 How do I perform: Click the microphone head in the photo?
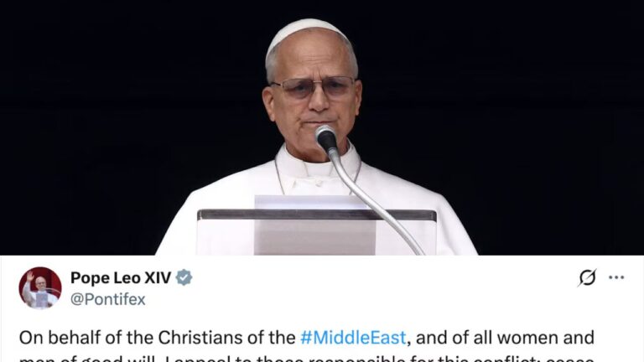(326, 138)
